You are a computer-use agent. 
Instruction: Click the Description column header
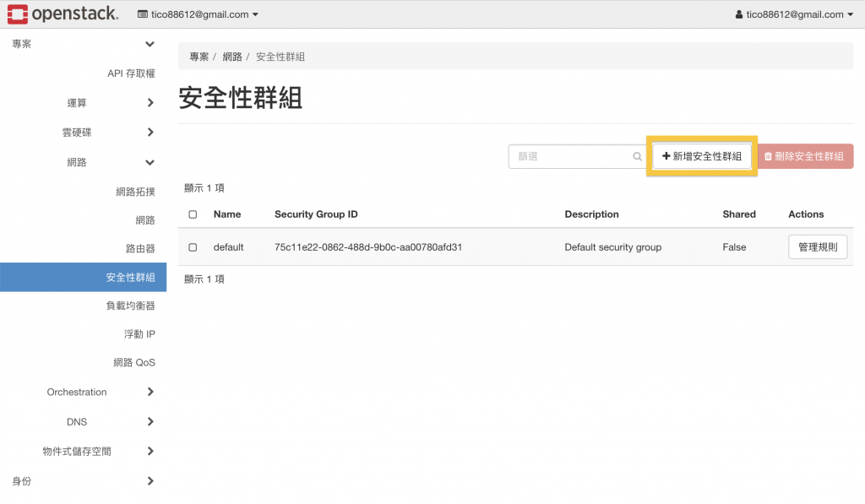coord(591,214)
